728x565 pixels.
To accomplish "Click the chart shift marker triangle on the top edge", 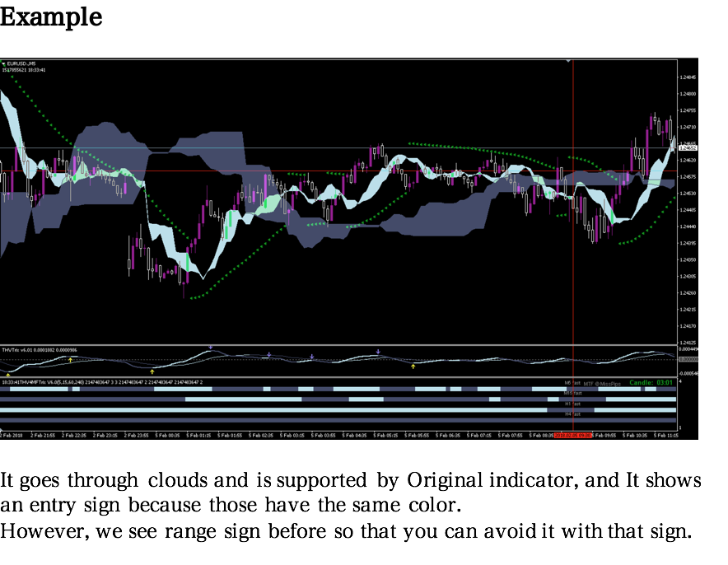I will (568, 61).
